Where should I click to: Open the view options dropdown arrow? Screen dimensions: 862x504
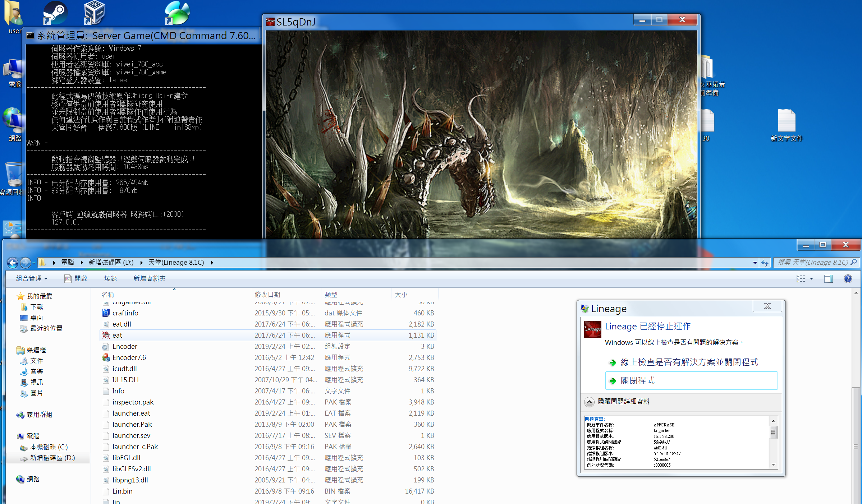click(811, 278)
